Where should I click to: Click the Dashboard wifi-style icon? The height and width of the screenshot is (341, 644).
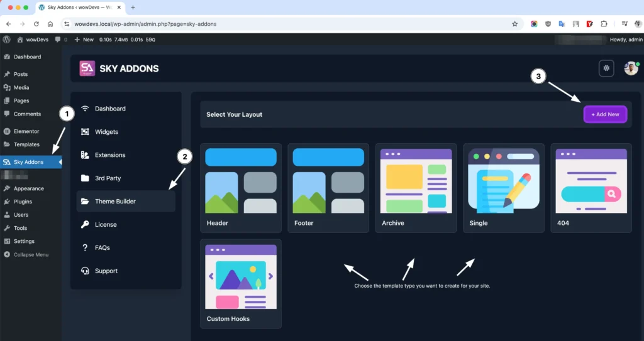click(x=85, y=109)
